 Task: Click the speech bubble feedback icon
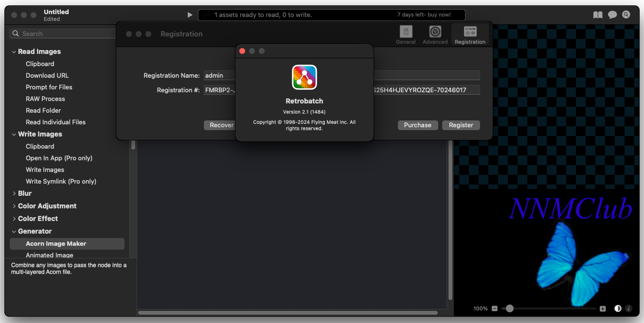coord(612,15)
